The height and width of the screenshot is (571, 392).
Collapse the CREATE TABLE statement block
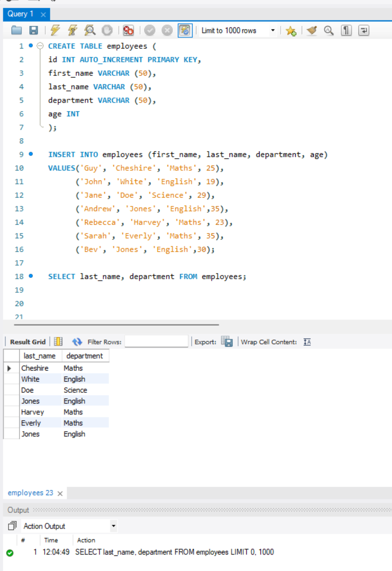39,46
